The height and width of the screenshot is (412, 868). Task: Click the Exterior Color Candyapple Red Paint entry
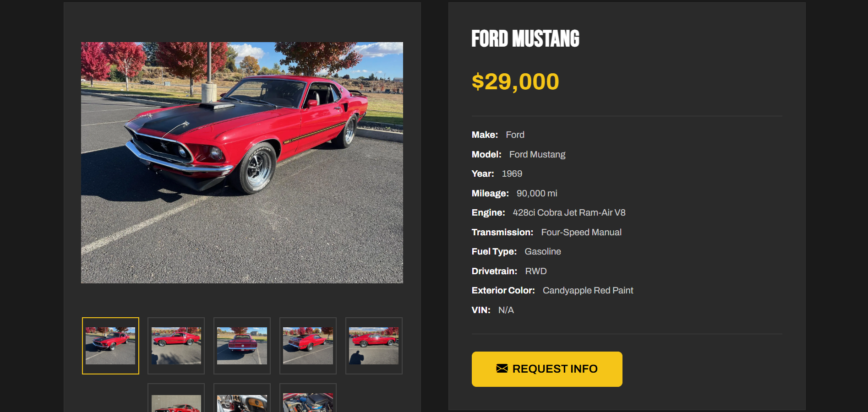point(552,290)
